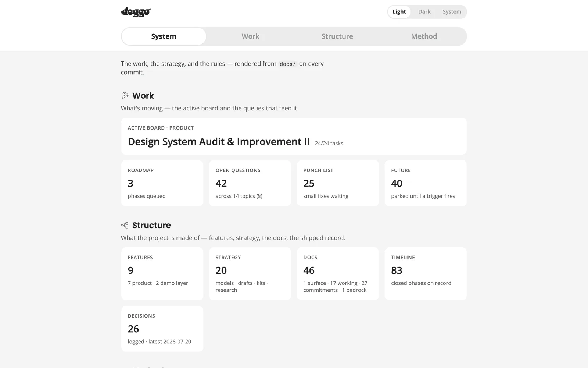Screen dimensions: 588x368
Task: Click the tree icon beside Structure heading
Action: (125, 225)
